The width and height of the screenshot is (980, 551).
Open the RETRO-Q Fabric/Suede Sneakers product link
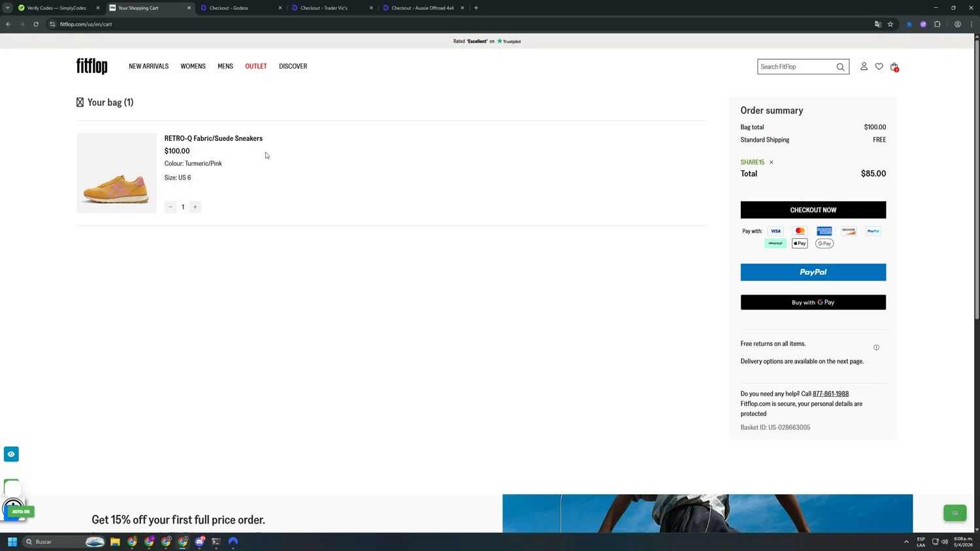coord(214,138)
